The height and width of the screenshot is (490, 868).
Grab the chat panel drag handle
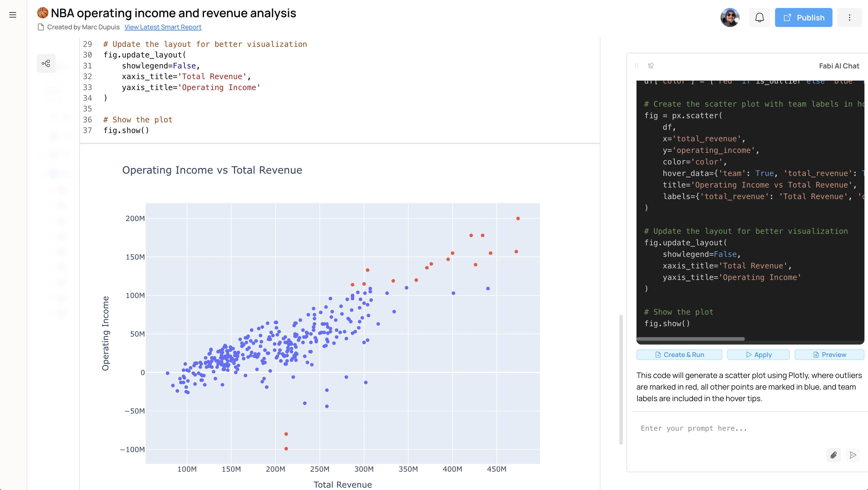[636, 66]
